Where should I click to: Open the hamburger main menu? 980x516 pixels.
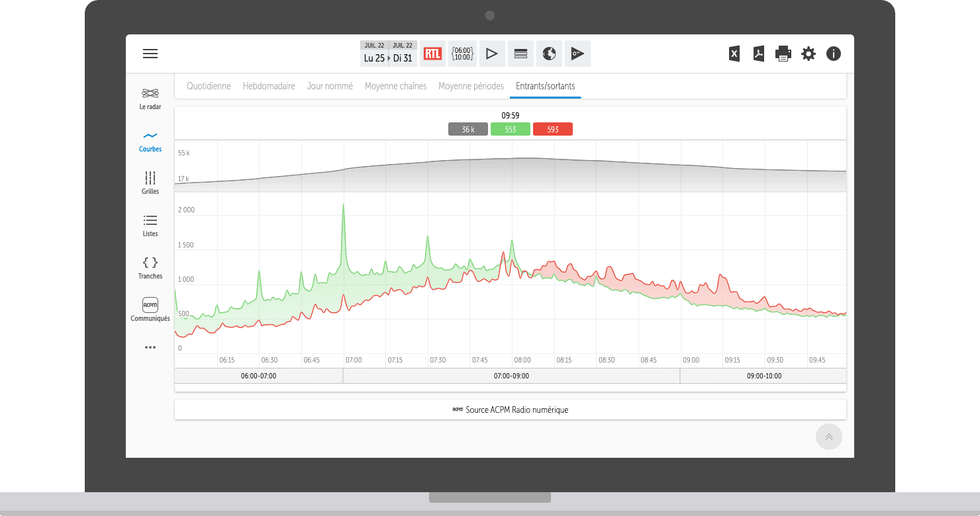pos(150,54)
